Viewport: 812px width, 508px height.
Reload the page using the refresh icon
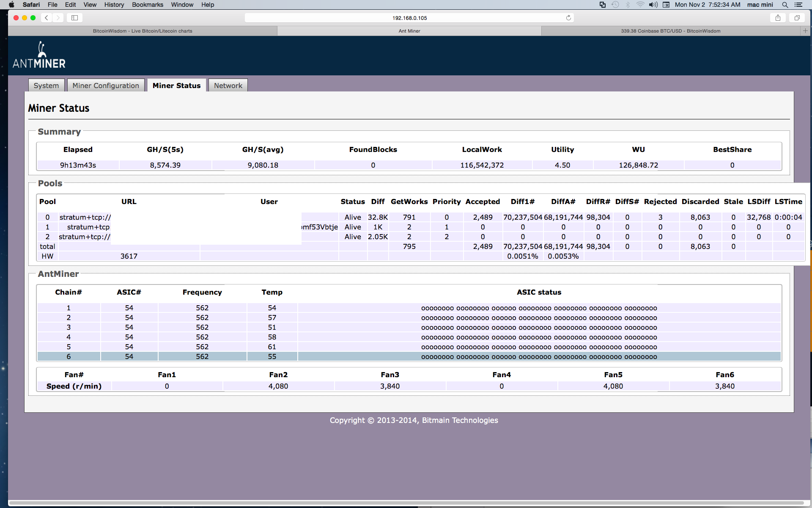click(568, 18)
